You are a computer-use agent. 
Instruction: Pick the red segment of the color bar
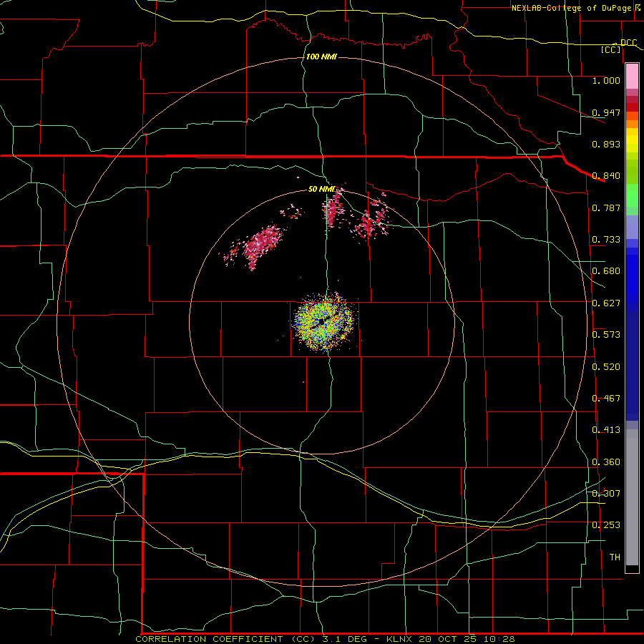[632, 107]
